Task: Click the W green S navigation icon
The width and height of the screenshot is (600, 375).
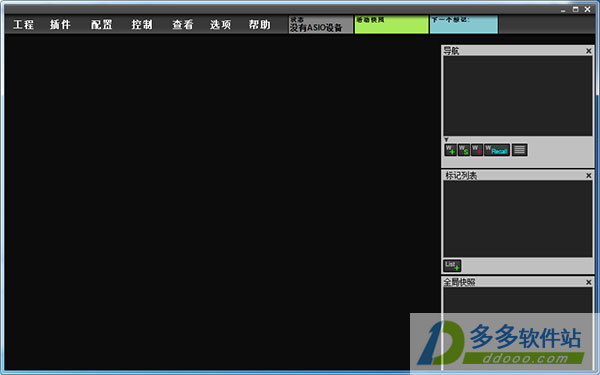Action: point(463,150)
